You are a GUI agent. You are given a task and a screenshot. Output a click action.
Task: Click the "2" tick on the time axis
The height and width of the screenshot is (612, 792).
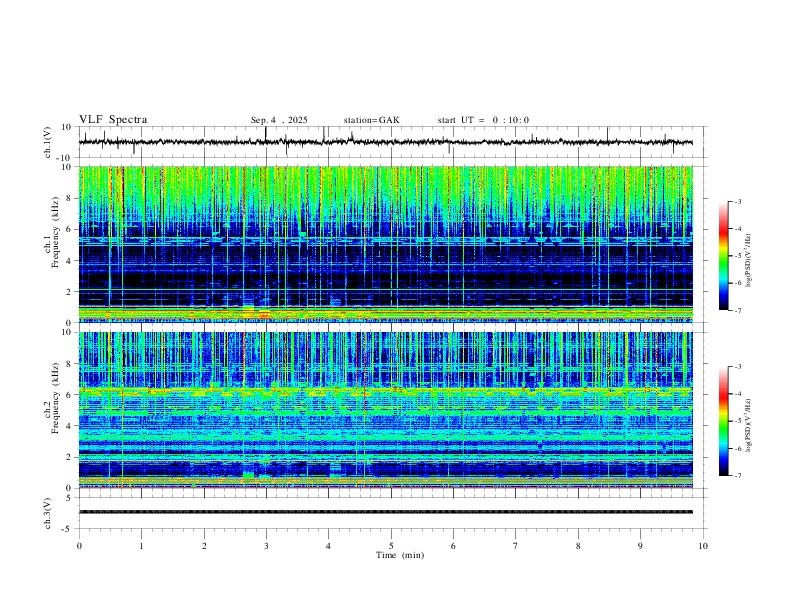(x=204, y=546)
